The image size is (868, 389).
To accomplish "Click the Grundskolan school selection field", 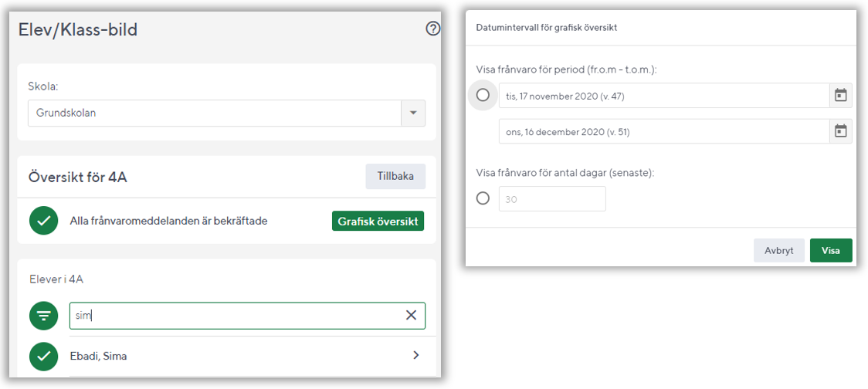I will (214, 113).
